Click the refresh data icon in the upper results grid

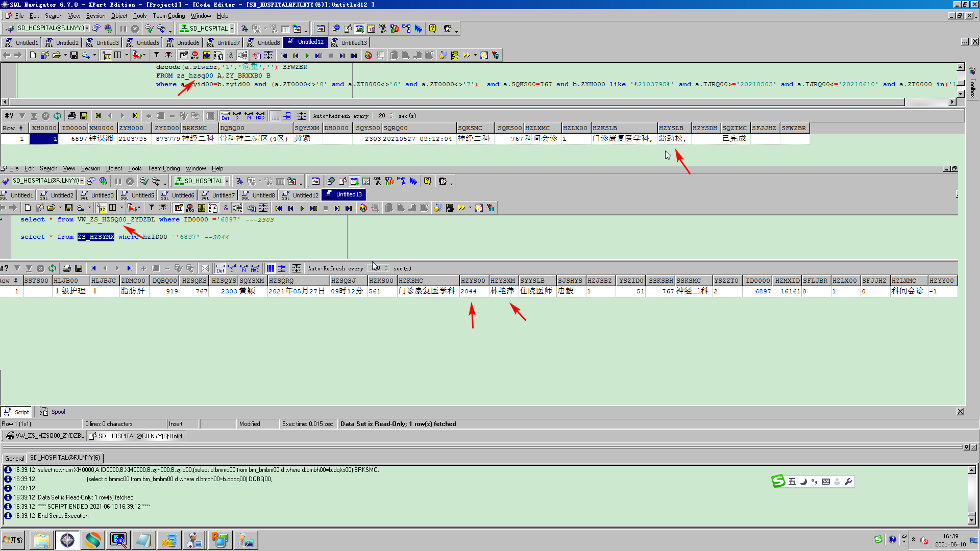[x=57, y=116]
